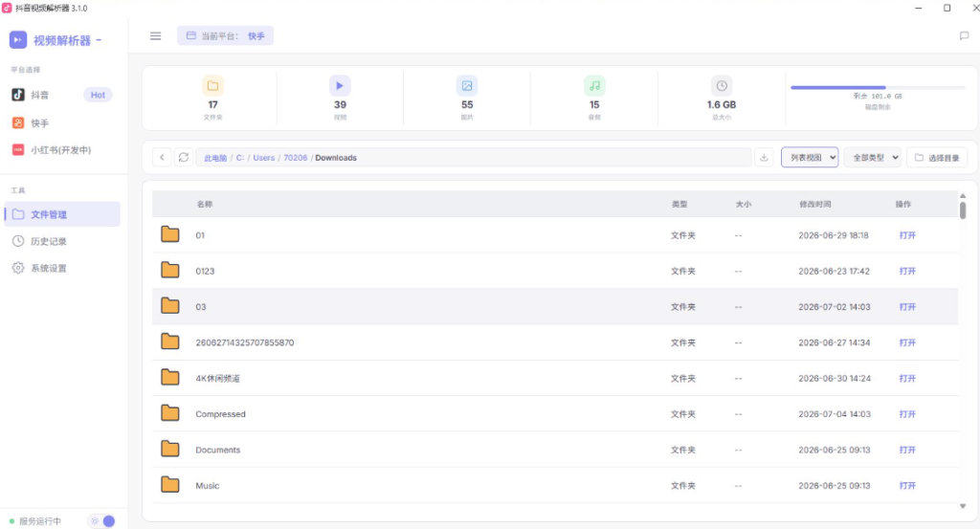The width and height of the screenshot is (980, 529).
Task: Click the folder count icon showing 17
Action: point(212,85)
